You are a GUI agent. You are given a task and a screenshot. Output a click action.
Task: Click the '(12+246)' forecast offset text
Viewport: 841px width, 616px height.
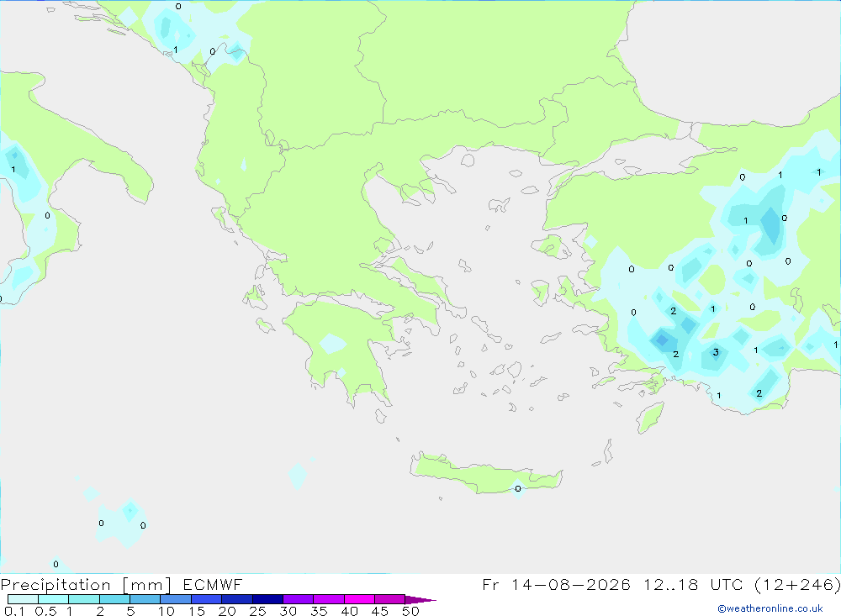point(797,584)
